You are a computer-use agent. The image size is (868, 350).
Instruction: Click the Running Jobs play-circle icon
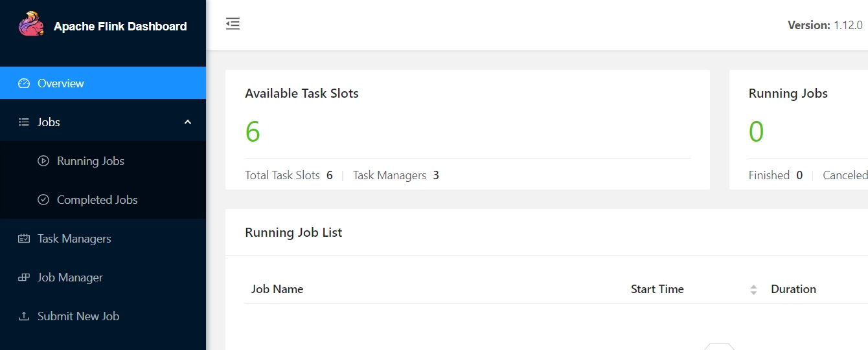(x=43, y=161)
